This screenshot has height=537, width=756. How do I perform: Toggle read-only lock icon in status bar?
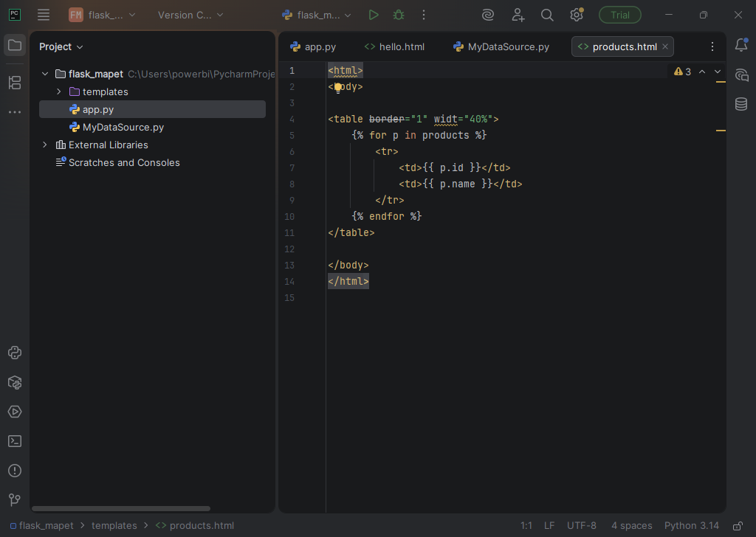point(738,525)
